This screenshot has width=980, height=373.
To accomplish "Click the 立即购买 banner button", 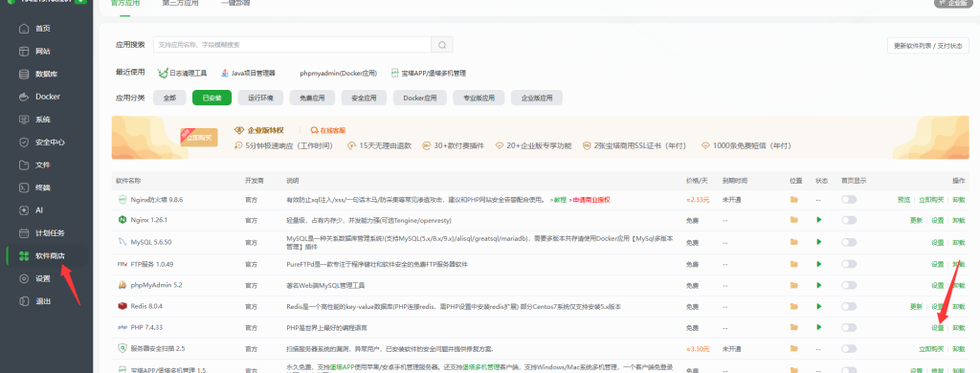I will (199, 138).
